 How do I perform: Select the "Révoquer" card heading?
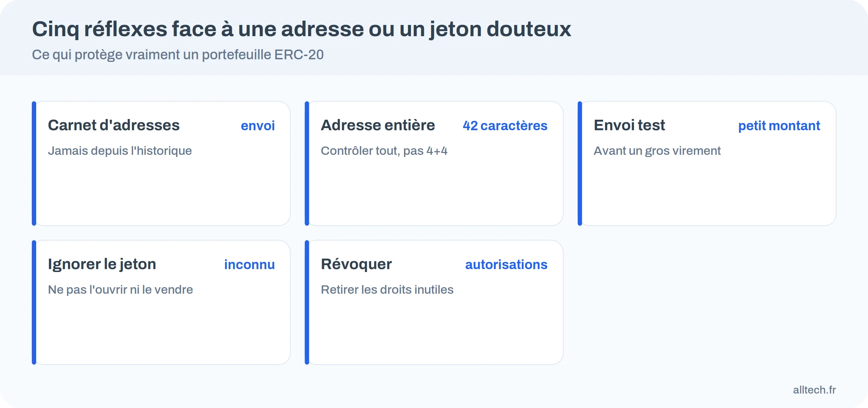click(x=356, y=264)
